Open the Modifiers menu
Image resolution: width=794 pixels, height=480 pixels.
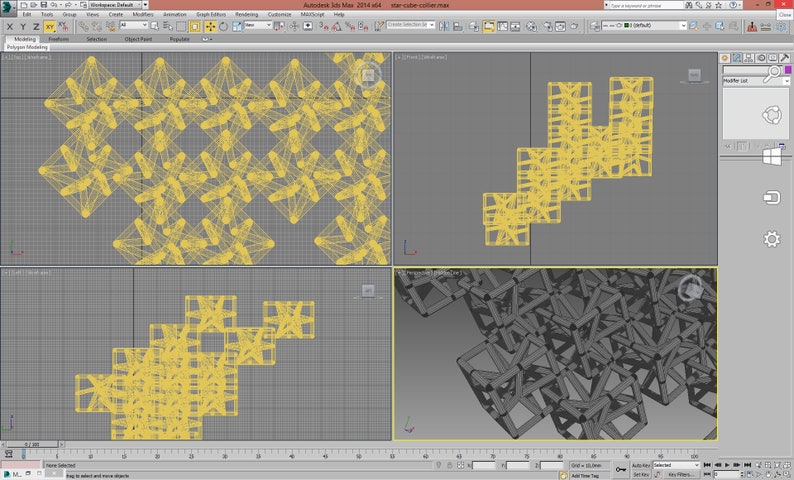click(x=143, y=15)
